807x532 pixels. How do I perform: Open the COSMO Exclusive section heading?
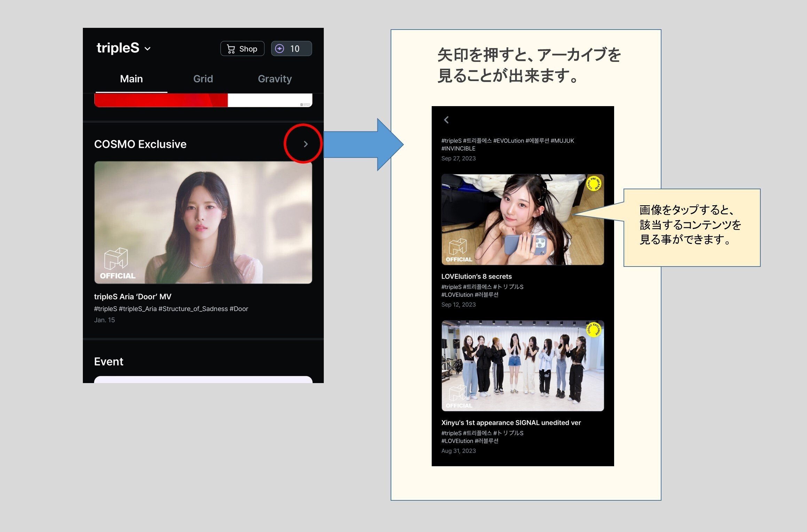[140, 144]
